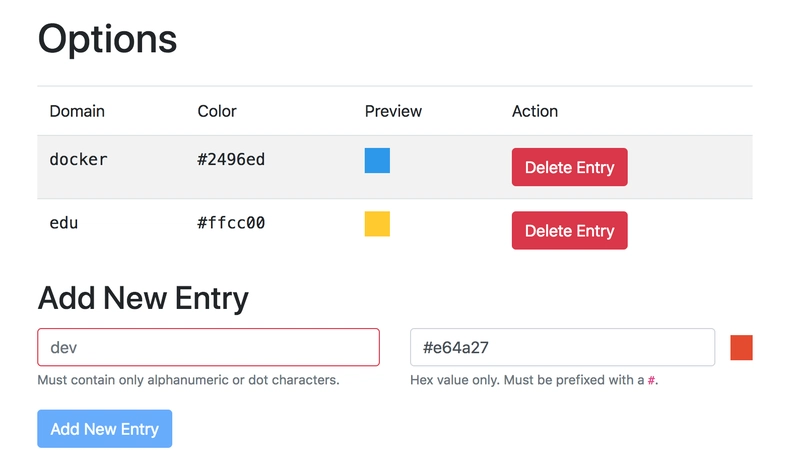
Task: Click the Color column header
Action: [217, 111]
